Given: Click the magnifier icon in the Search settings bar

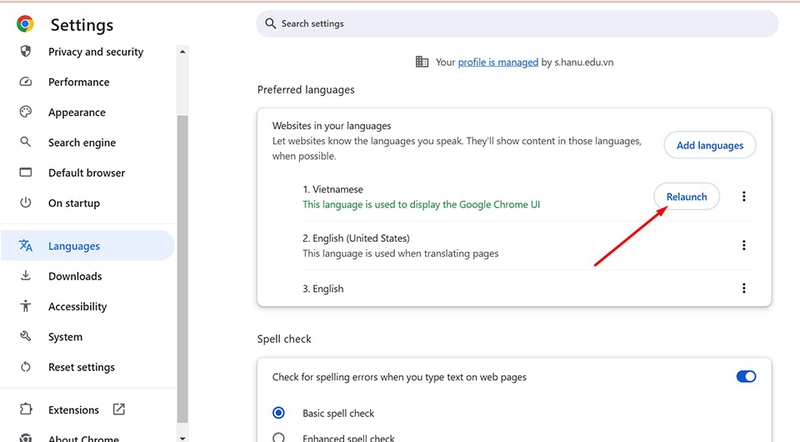Looking at the screenshot, I should click(270, 23).
